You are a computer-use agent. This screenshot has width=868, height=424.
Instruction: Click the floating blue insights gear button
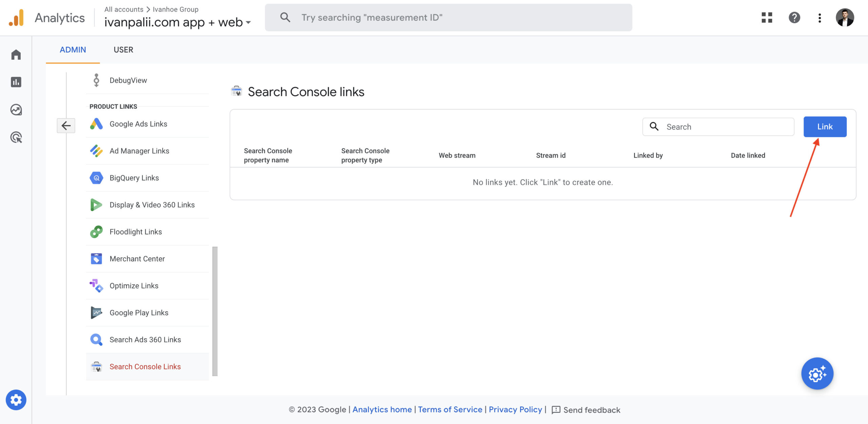(x=817, y=373)
